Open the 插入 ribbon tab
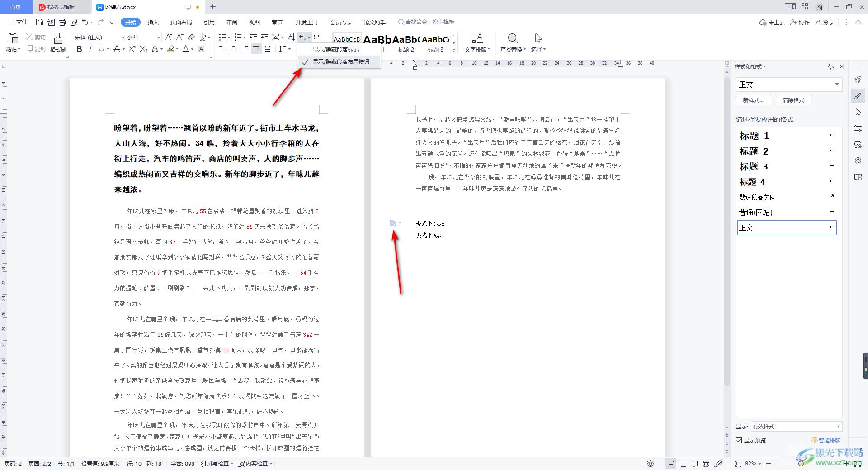 [153, 22]
